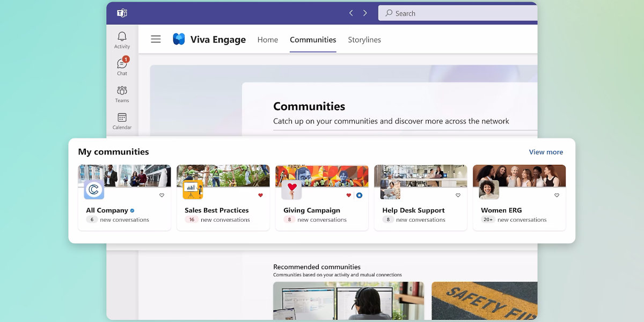This screenshot has height=322, width=644.
Task: Open the hamburger navigation menu
Action: tap(156, 39)
